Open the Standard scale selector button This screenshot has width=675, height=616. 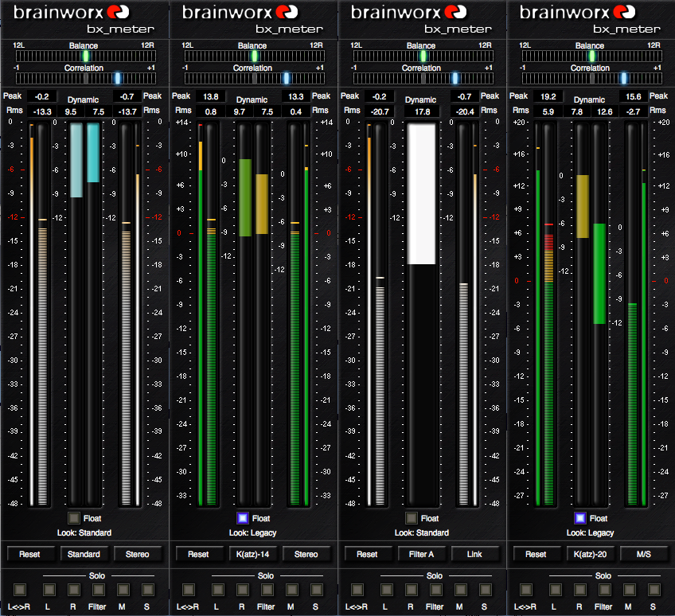[x=84, y=554]
